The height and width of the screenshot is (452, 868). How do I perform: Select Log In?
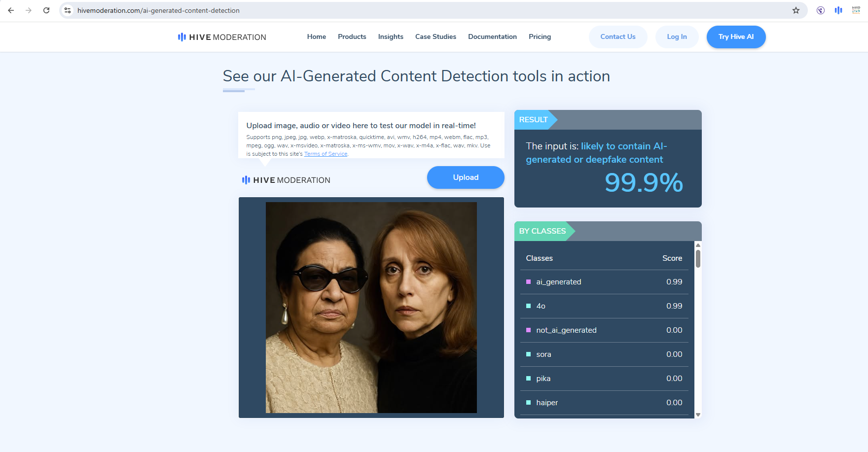(x=677, y=36)
